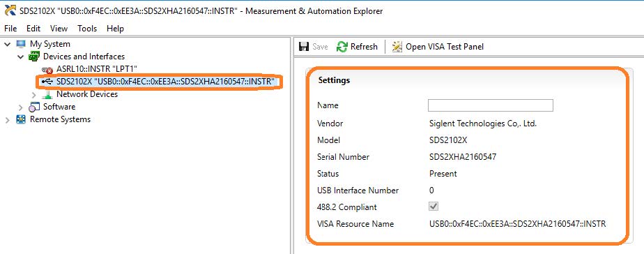The height and width of the screenshot is (254, 644).
Task: Click the Save floppy disk icon
Action: (304, 47)
